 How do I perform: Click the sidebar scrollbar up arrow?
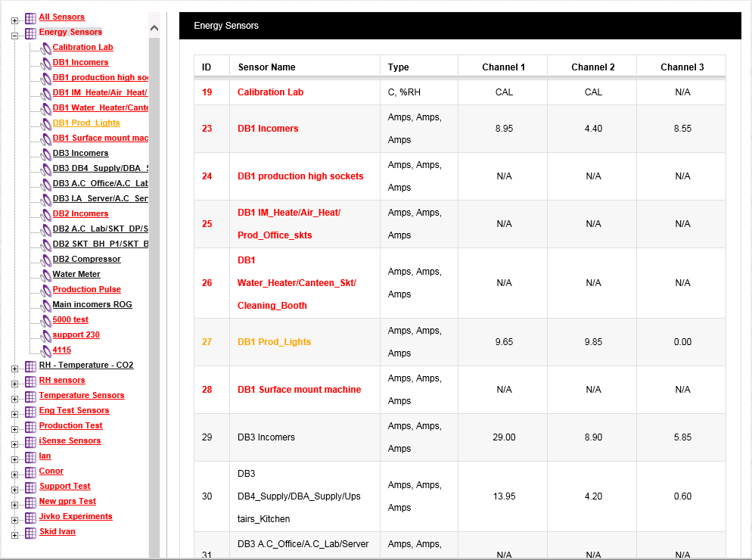click(154, 29)
